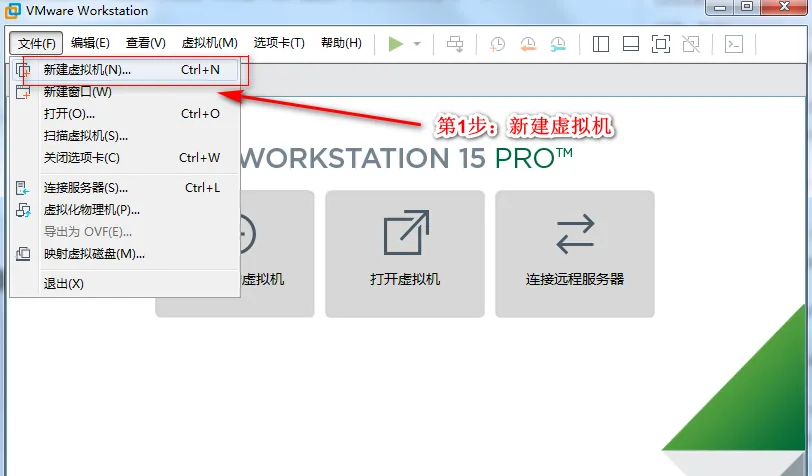The width and height of the screenshot is (812, 476).
Task: Click the Unity mode toolbar icon
Action: [691, 44]
